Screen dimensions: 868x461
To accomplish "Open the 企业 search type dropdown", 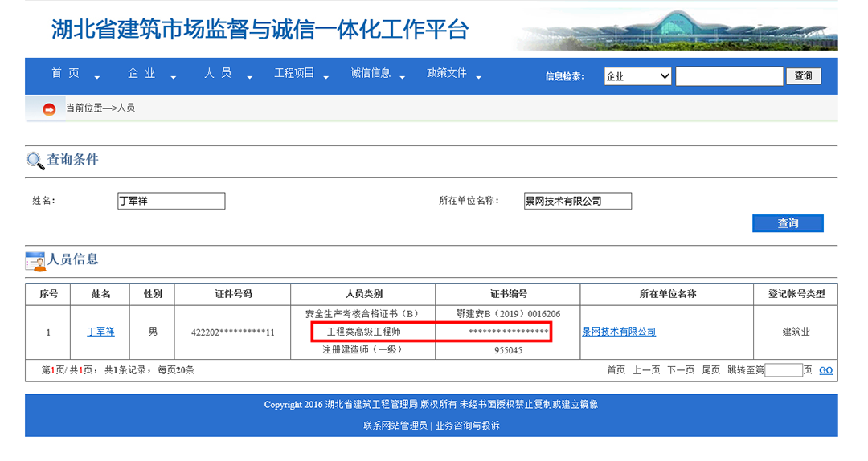I will pos(637,76).
